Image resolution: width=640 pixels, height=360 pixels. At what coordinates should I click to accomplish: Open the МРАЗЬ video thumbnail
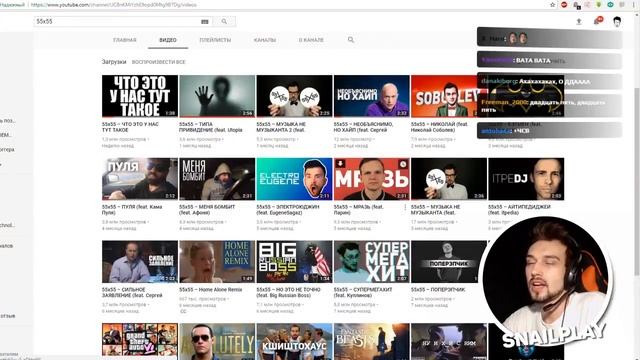[x=371, y=179]
